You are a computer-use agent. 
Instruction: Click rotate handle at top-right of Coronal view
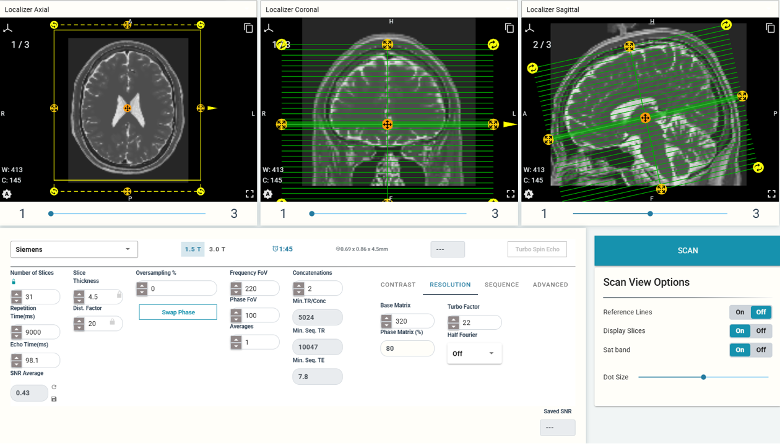[x=493, y=45]
